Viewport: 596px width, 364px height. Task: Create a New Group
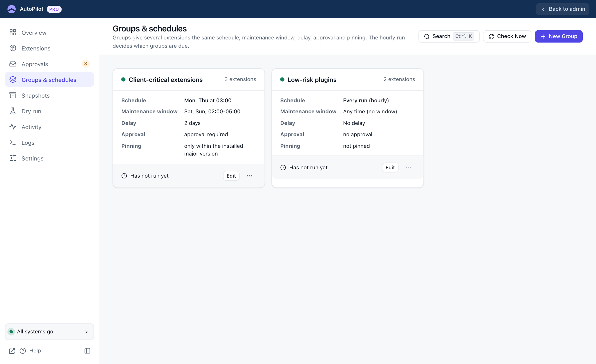(559, 36)
